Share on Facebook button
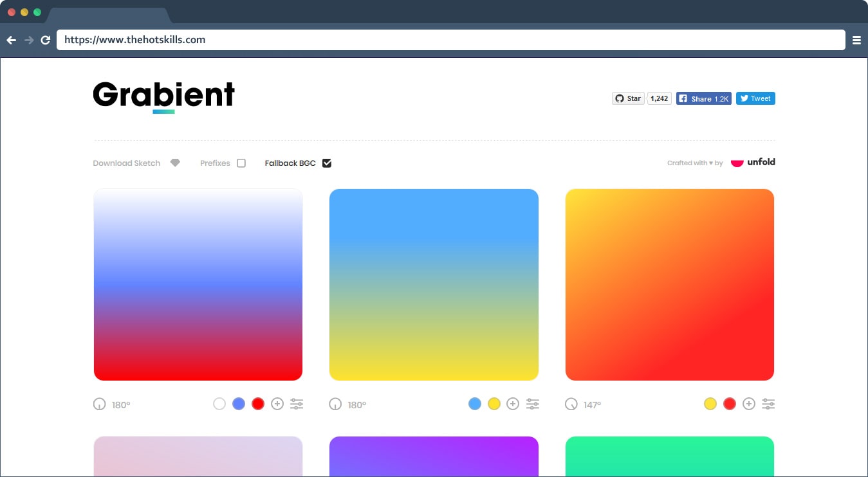The image size is (868, 477). coord(704,98)
